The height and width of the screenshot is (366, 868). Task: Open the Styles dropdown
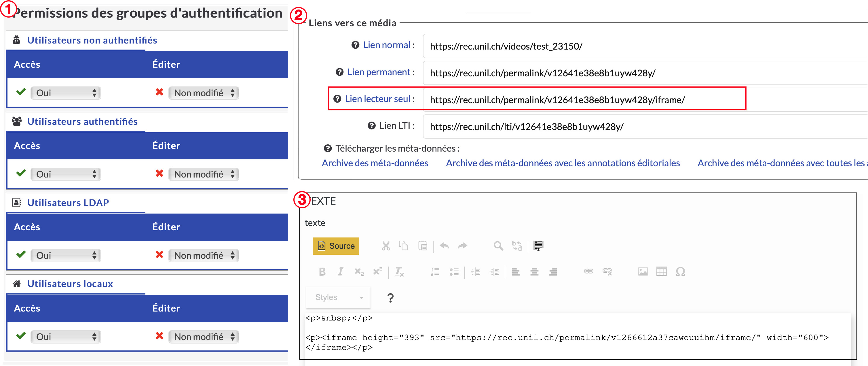(x=338, y=297)
